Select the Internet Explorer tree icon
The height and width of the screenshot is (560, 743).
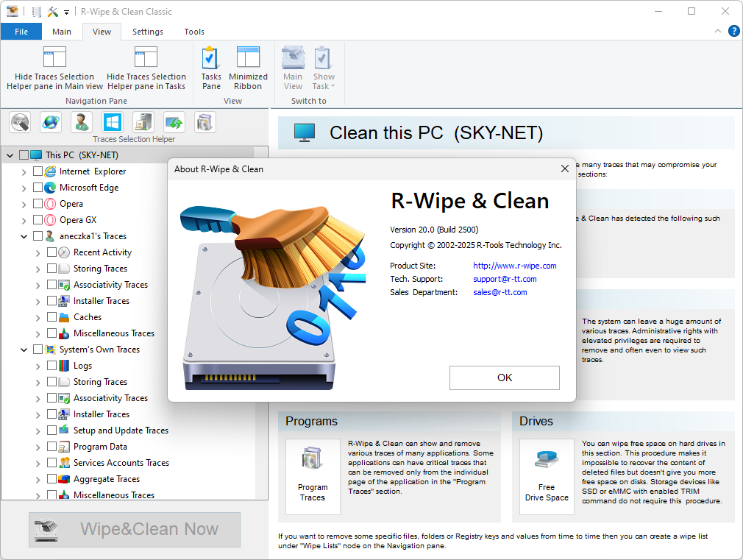50,171
